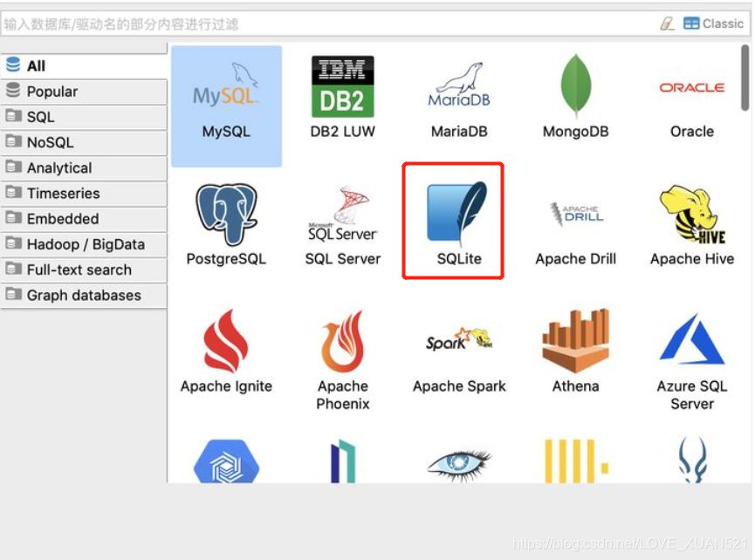The height and width of the screenshot is (560, 755).
Task: Switch to Classic view
Action: 713,23
